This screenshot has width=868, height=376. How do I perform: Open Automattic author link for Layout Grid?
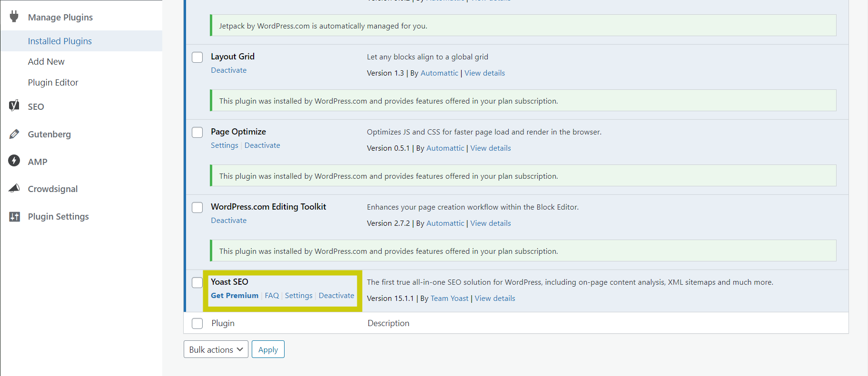tap(439, 73)
